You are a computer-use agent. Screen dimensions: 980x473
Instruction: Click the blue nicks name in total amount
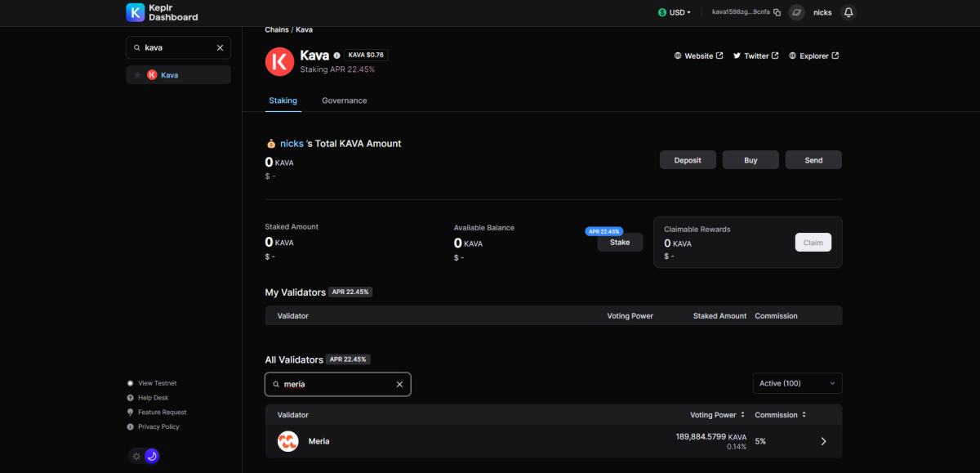tap(292, 143)
